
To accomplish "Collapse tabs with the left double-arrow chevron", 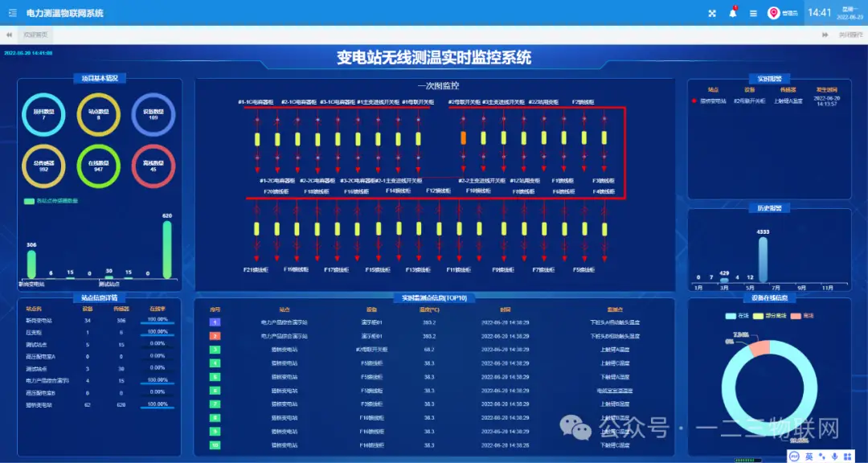I will click(x=10, y=35).
